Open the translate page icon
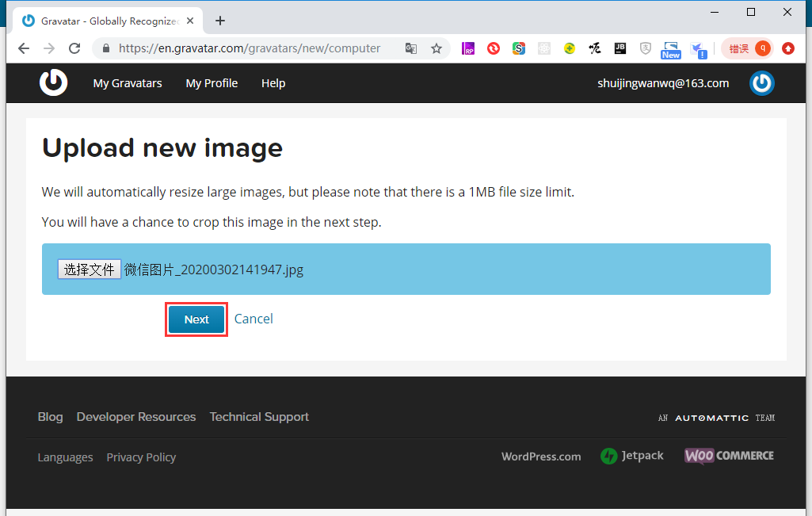This screenshot has width=812, height=516. click(411, 48)
